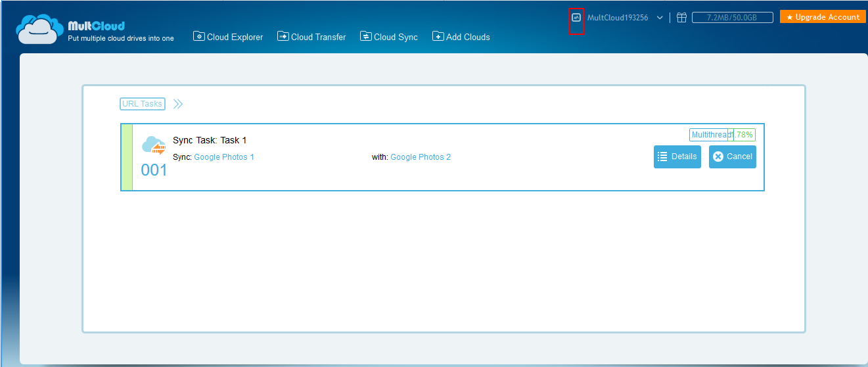Click the 7.2MB/50.0GB storage usage bar

point(731,18)
